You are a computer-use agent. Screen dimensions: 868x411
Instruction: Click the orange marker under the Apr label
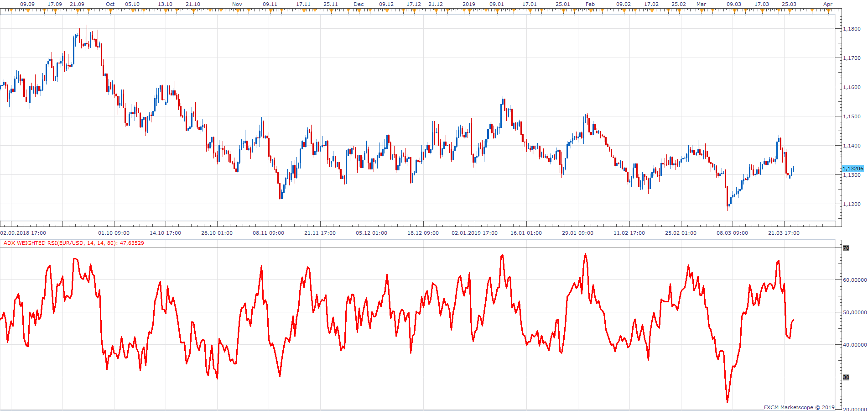tap(828, 11)
